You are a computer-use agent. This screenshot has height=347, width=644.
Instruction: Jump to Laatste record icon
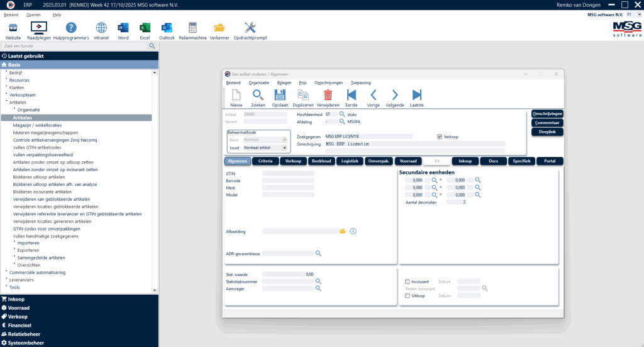(416, 95)
